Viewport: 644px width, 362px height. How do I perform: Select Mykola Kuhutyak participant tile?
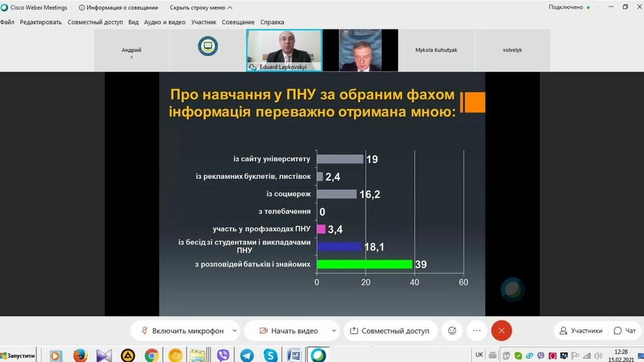(x=436, y=50)
